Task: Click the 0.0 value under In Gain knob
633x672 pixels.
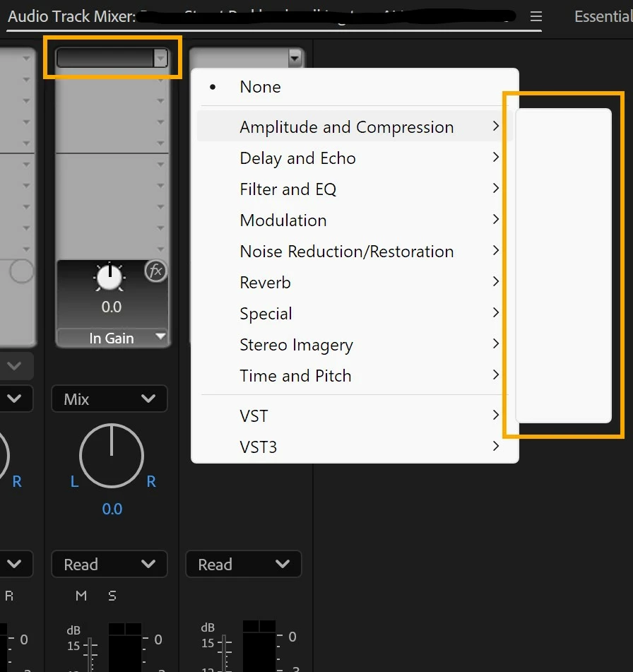Action: click(x=112, y=307)
